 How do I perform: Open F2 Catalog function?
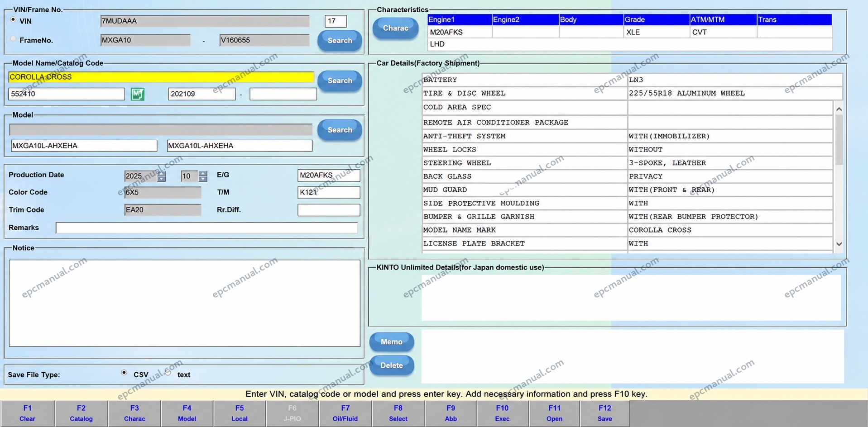pos(81,413)
